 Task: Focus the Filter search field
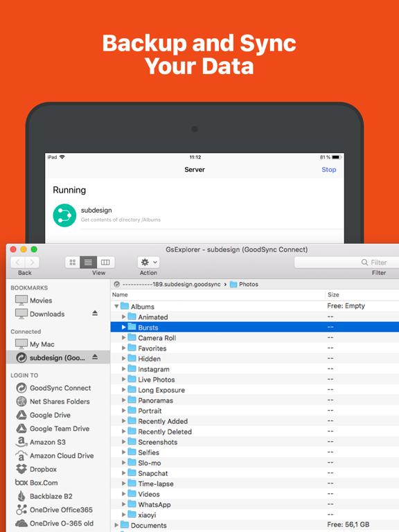click(x=346, y=263)
